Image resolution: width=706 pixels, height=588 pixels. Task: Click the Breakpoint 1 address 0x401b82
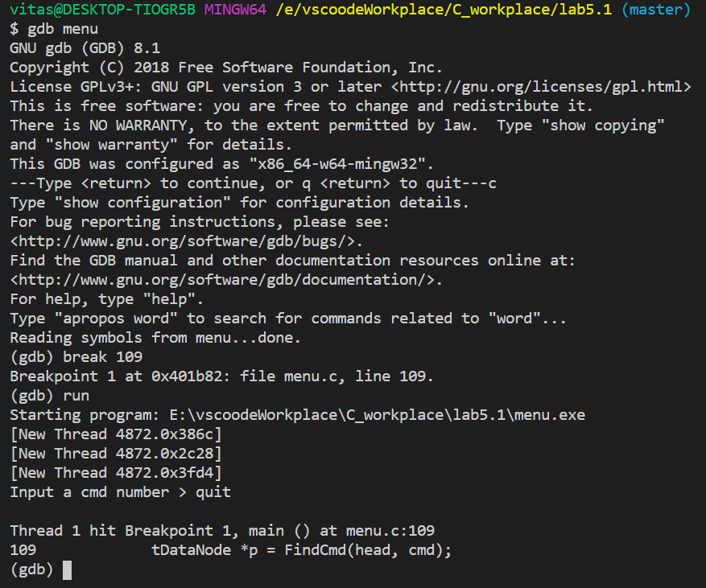[x=187, y=376]
